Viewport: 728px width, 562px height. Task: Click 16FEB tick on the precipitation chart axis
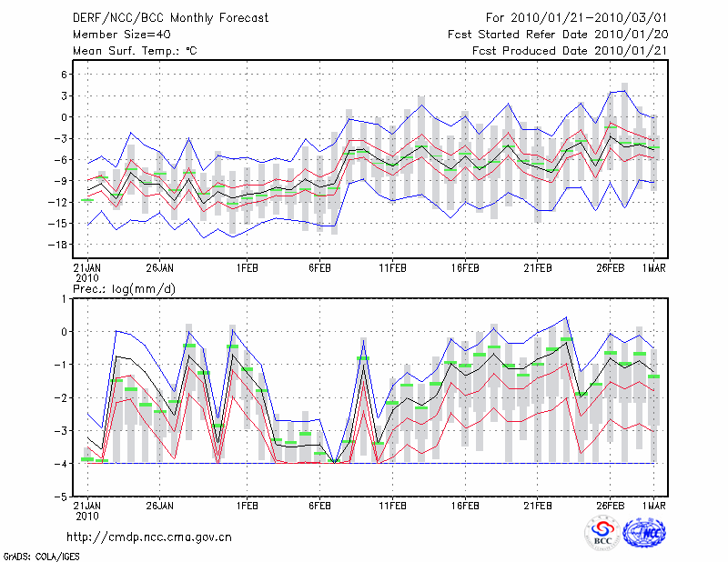pos(465,506)
